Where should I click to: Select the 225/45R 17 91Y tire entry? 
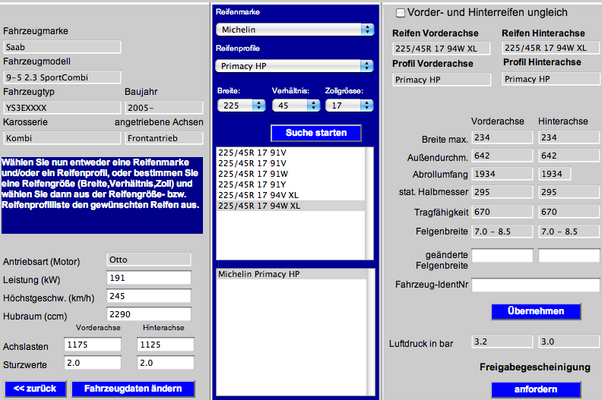coord(291,185)
